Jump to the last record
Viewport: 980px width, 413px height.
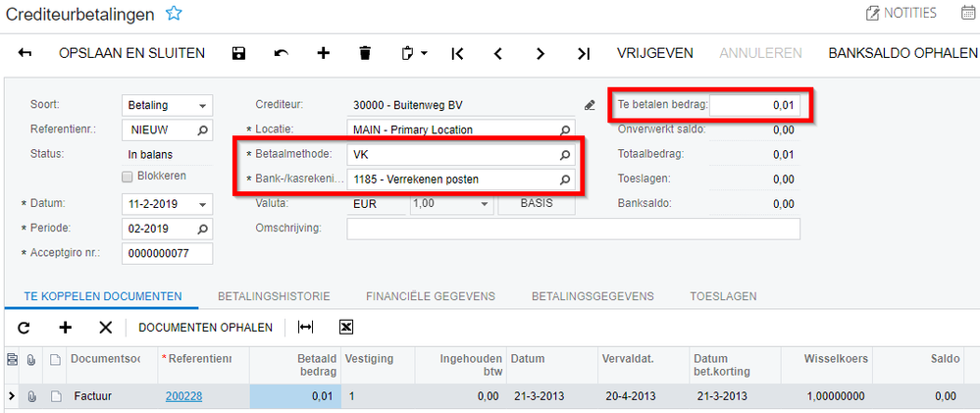tap(583, 54)
